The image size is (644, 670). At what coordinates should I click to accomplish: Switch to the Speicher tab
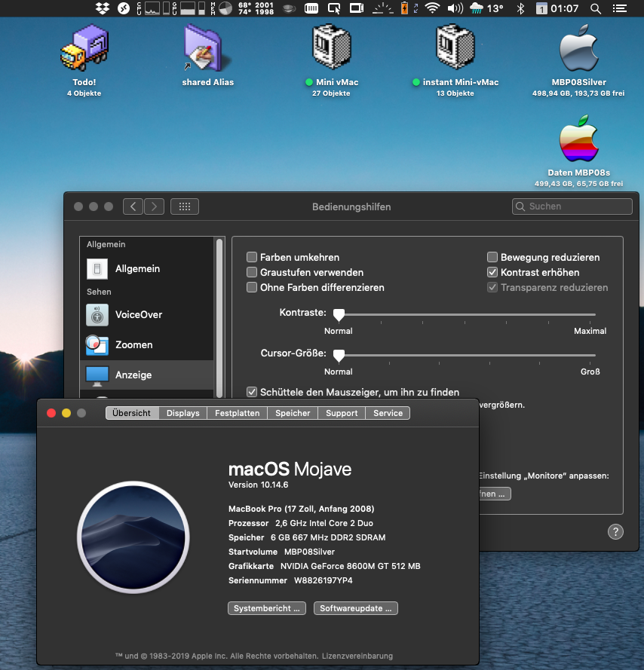point(293,413)
